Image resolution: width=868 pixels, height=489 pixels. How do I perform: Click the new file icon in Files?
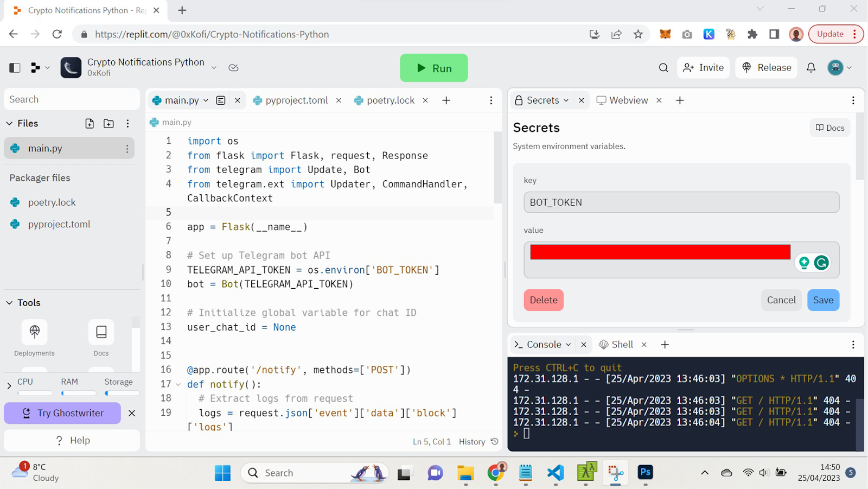click(x=90, y=124)
